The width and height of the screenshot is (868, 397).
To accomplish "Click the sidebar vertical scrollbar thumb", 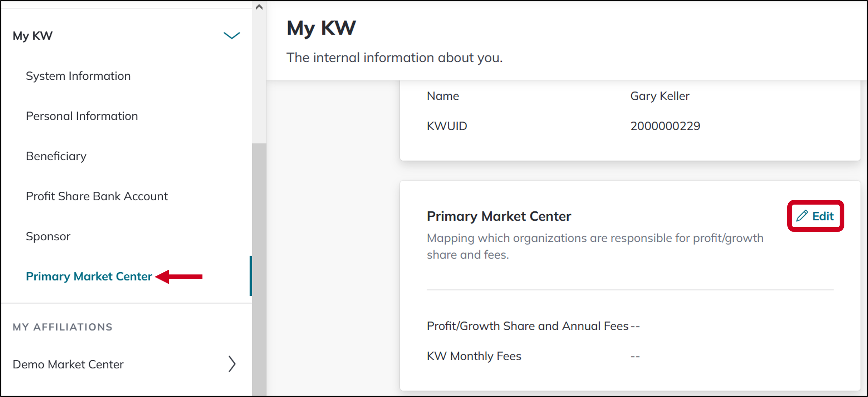I will point(259,269).
